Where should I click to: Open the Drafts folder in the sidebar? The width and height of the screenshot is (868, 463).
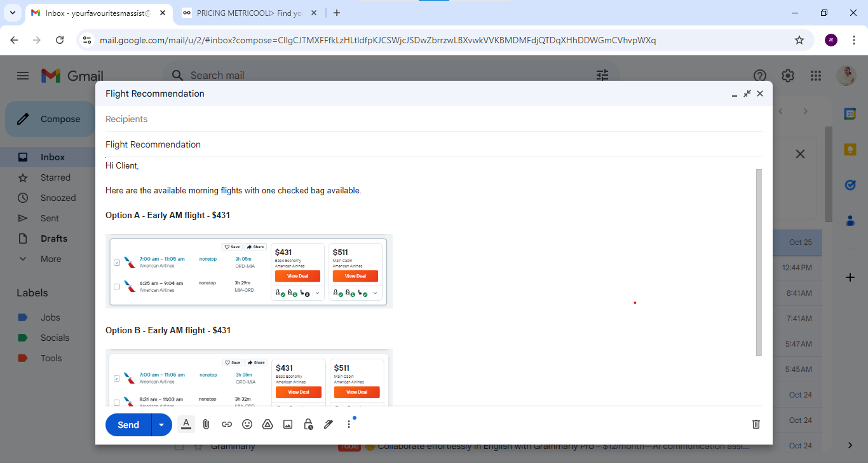click(x=53, y=238)
